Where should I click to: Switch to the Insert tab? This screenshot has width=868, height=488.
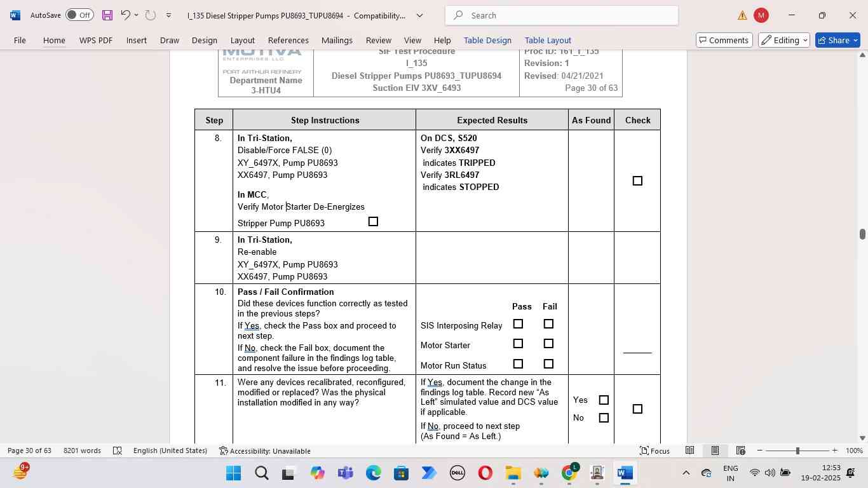[136, 40]
